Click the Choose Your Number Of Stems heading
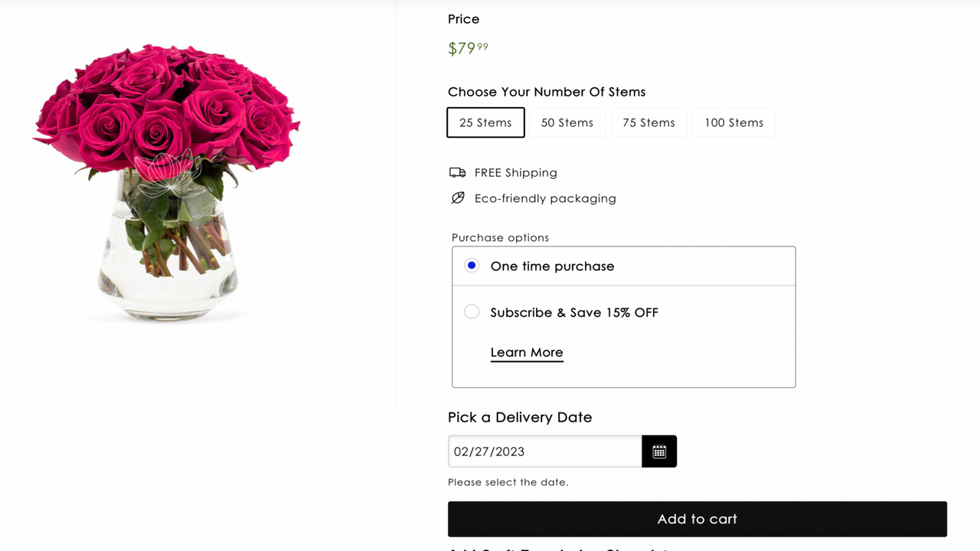Screen dimensions: 980x551 click(x=547, y=92)
